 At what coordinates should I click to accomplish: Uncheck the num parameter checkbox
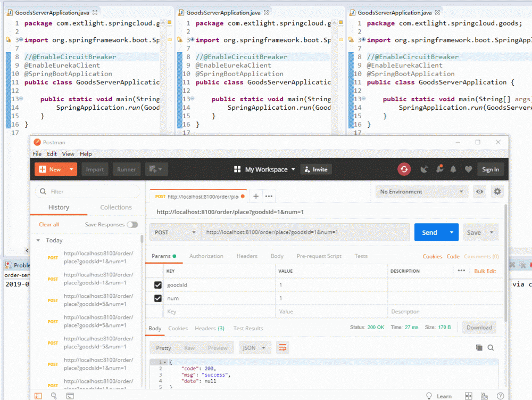[158, 298]
